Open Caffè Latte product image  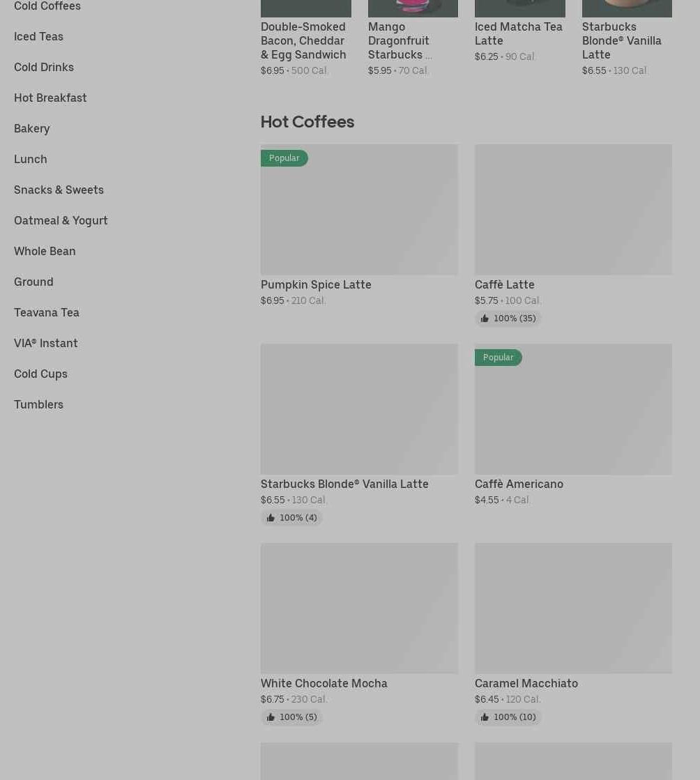[x=573, y=209]
